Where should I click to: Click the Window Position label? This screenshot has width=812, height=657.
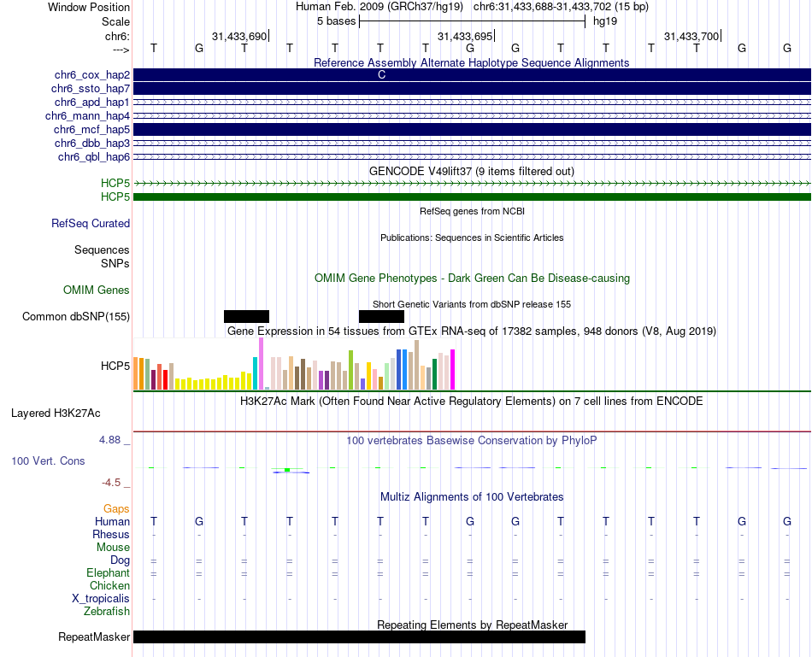click(89, 7)
